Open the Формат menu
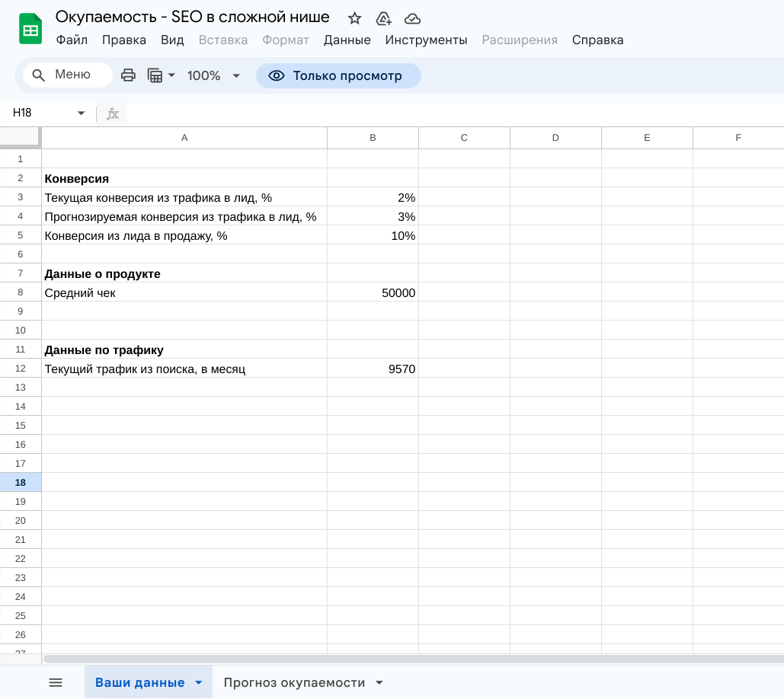The height and width of the screenshot is (699, 784). click(x=286, y=40)
